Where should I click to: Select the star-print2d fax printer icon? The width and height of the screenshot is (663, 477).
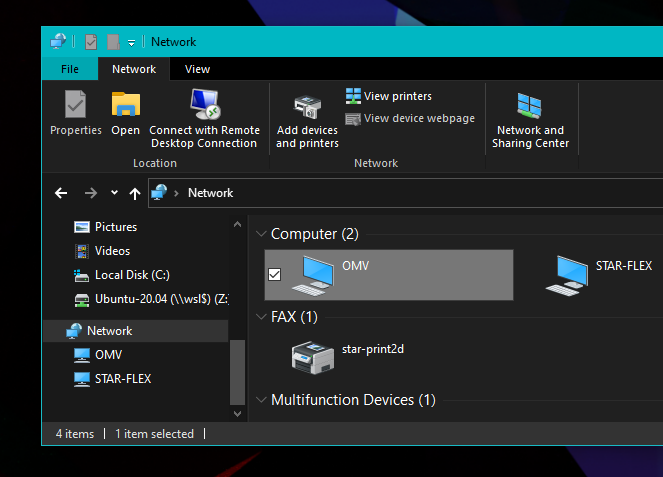pos(312,357)
